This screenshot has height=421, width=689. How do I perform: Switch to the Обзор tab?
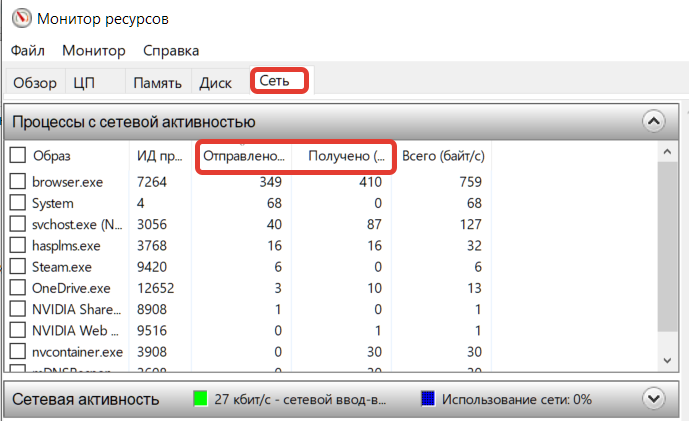[34, 83]
